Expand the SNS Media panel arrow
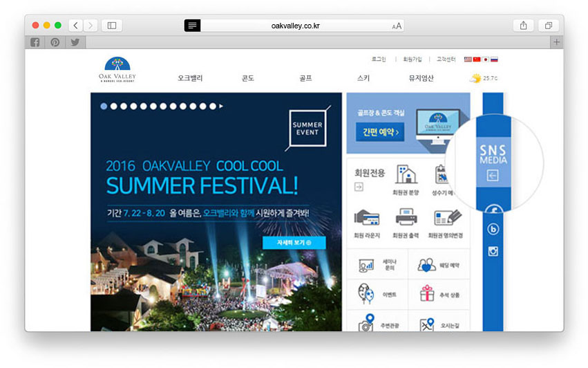This screenshot has height=368, width=588. tap(493, 176)
